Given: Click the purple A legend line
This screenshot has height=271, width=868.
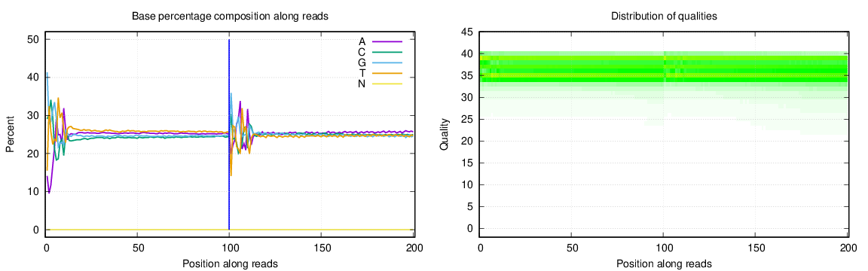Looking at the screenshot, I should 387,41.
